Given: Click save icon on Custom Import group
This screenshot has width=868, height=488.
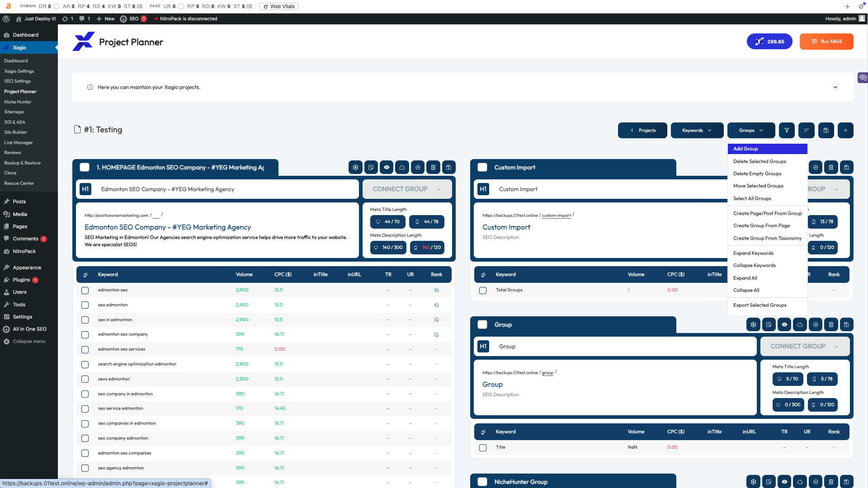Looking at the screenshot, I should [x=846, y=167].
